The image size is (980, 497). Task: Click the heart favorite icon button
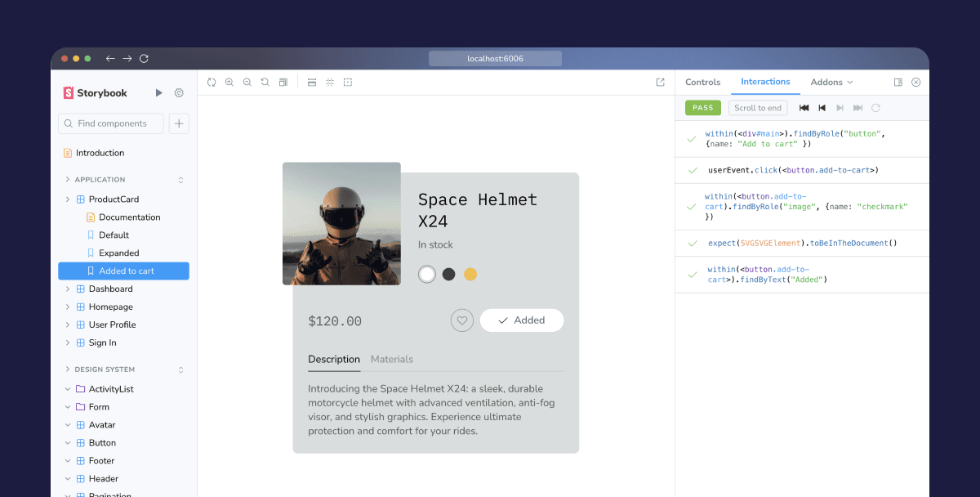[462, 320]
